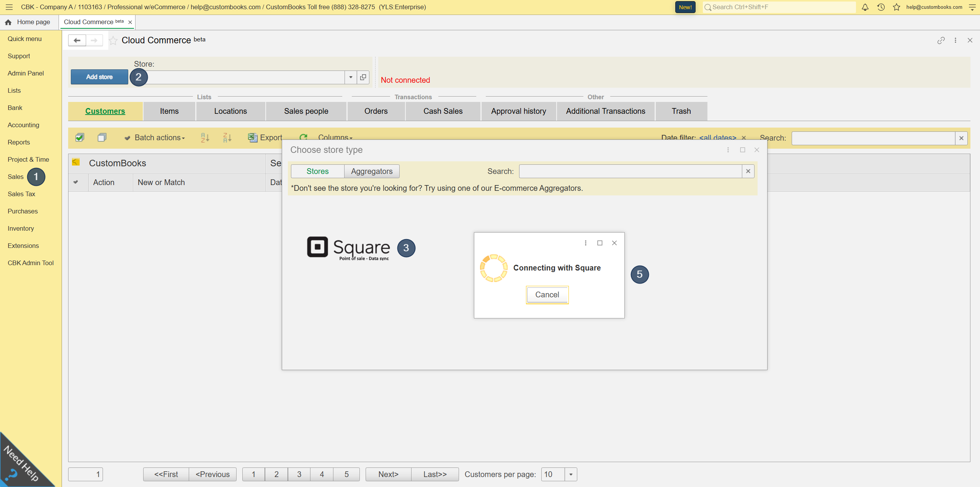Click the notifications bell icon
This screenshot has height=487, width=980.
[865, 7]
